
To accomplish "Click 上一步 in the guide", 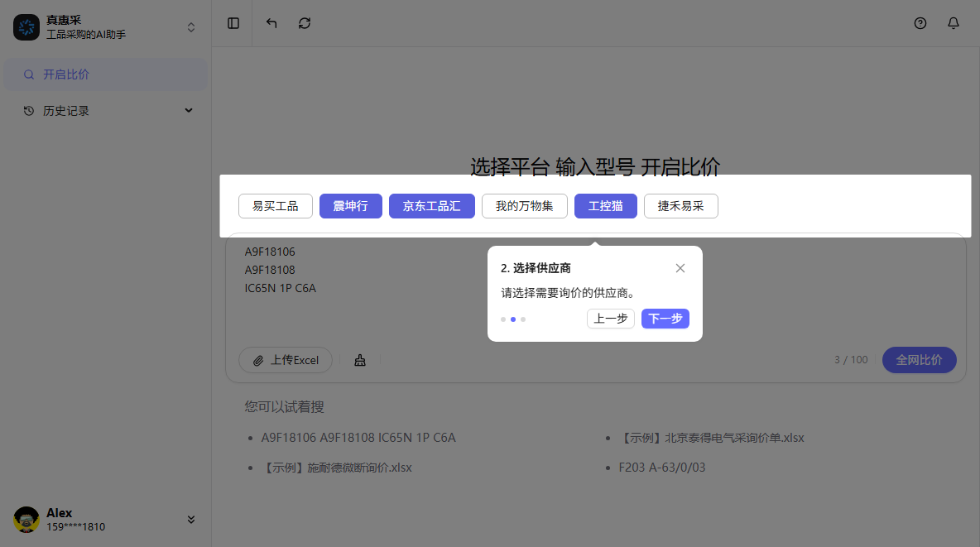I will [x=611, y=319].
